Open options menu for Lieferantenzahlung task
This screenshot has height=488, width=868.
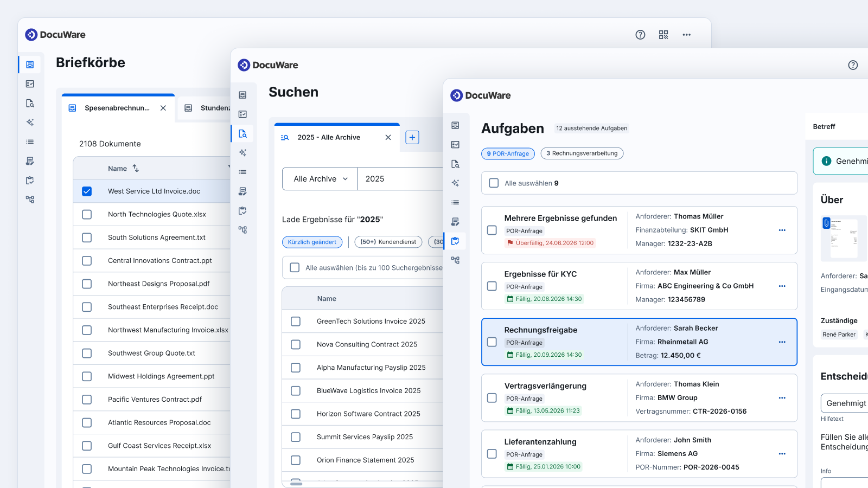(782, 454)
